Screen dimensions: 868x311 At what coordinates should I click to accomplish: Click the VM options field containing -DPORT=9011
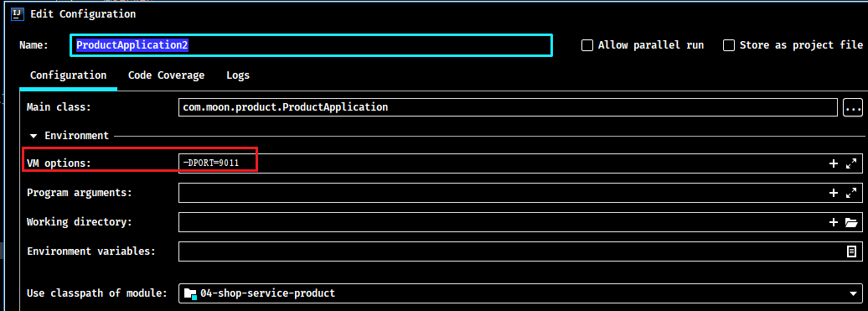coord(520,163)
